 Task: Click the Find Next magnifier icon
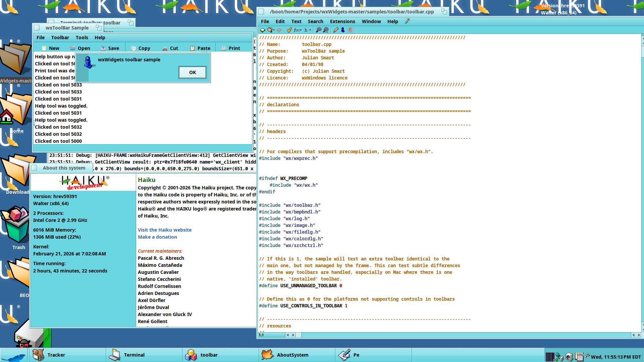click(x=326, y=30)
